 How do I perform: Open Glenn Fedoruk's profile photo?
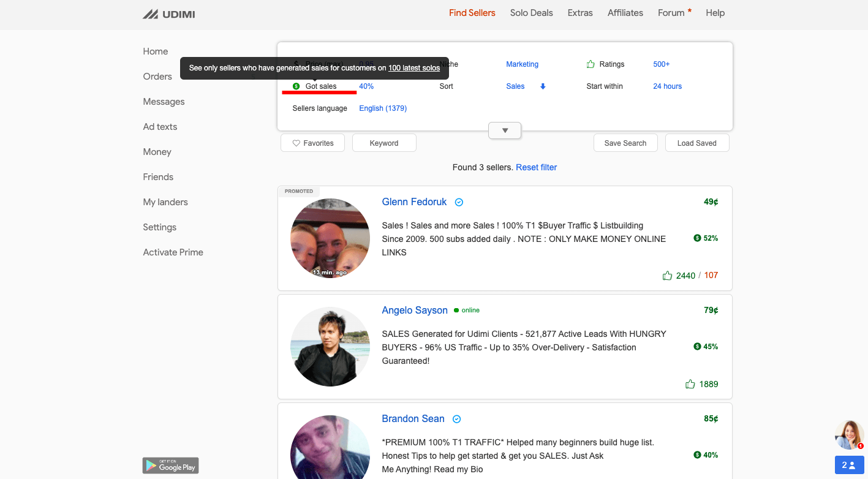coord(330,238)
